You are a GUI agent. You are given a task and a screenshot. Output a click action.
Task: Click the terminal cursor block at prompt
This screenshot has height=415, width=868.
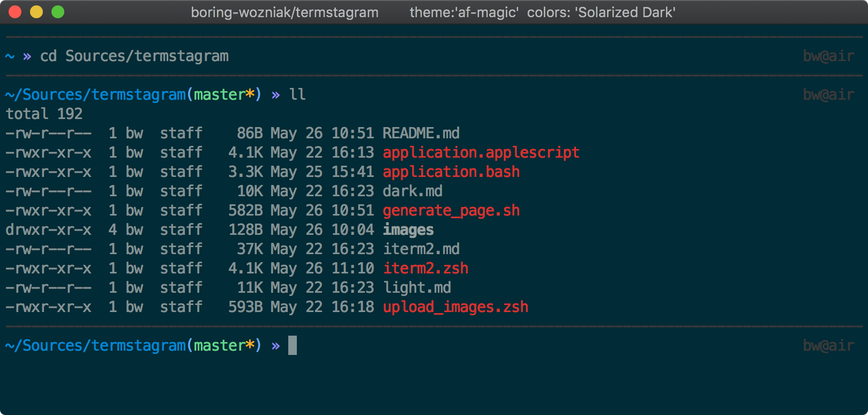pos(293,345)
